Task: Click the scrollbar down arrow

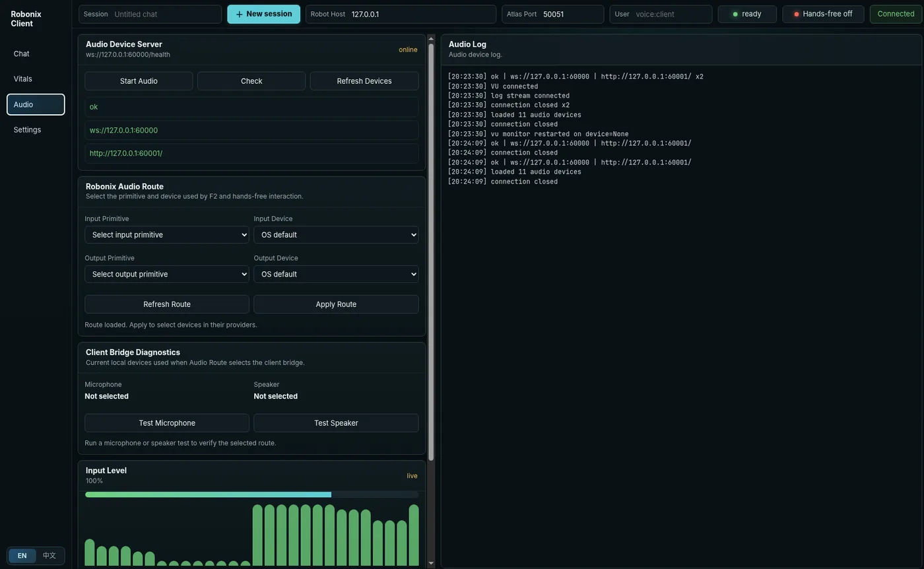Action: (x=431, y=563)
